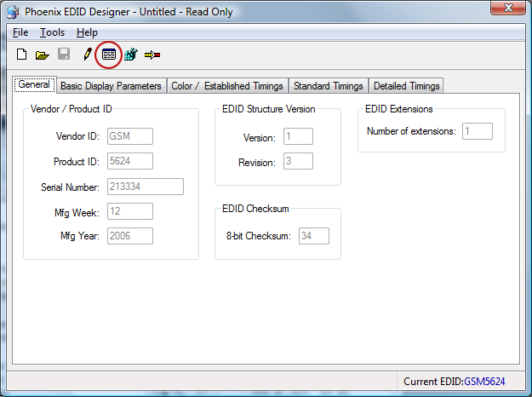Image resolution: width=532 pixels, height=397 pixels.
Task: Click the New document toolbar icon
Action: 22,55
